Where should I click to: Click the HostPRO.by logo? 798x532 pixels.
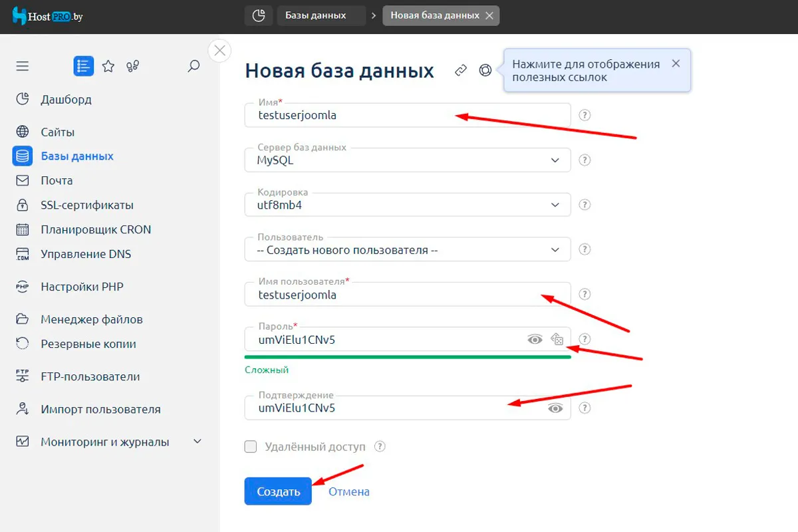[46, 16]
